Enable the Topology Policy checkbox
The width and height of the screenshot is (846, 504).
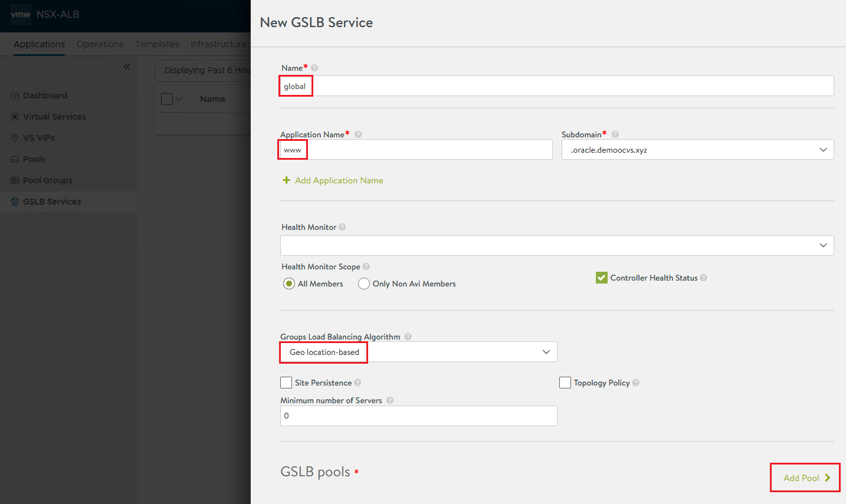pyautogui.click(x=565, y=383)
